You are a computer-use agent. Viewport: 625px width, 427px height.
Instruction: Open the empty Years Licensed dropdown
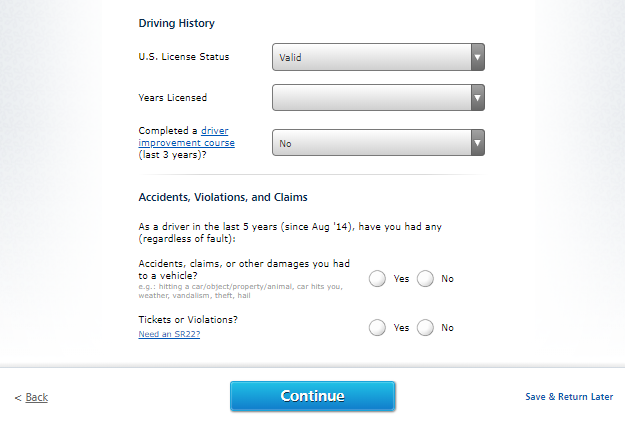tap(370, 97)
